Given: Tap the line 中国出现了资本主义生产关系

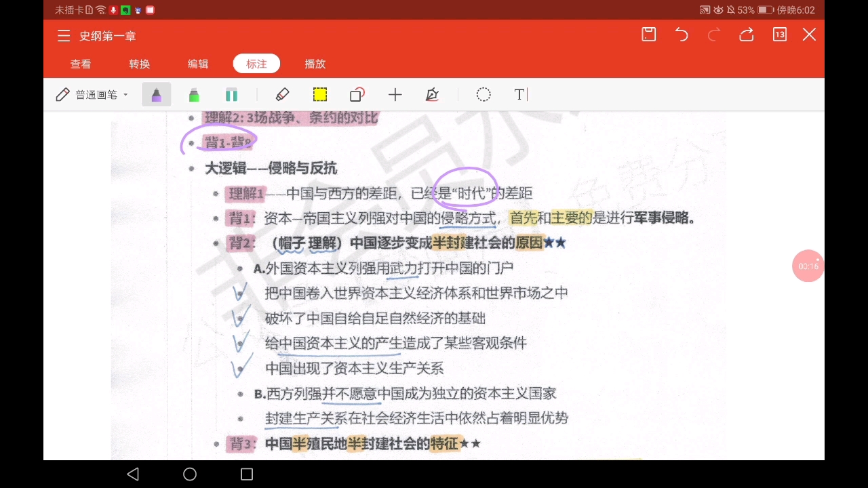Looking at the screenshot, I should click(355, 368).
